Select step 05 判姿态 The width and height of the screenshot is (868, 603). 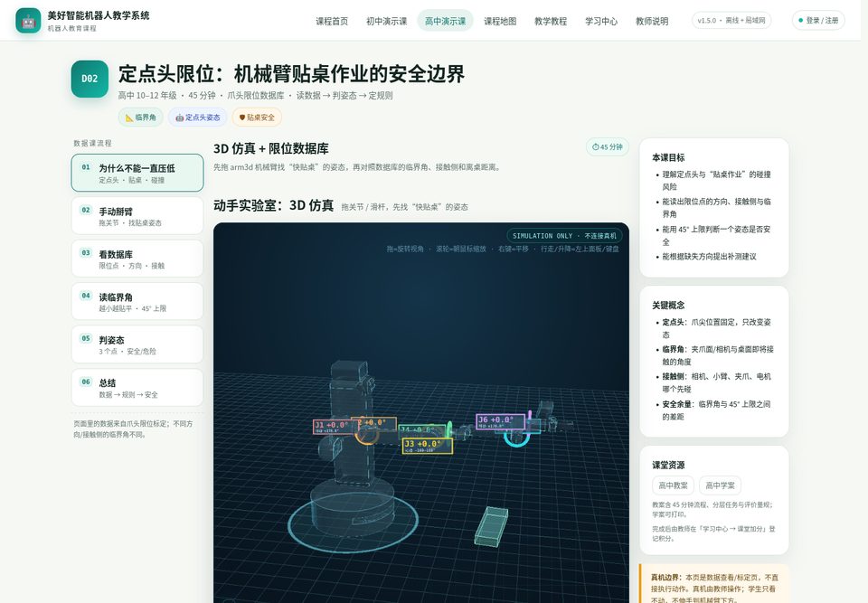pos(137,344)
